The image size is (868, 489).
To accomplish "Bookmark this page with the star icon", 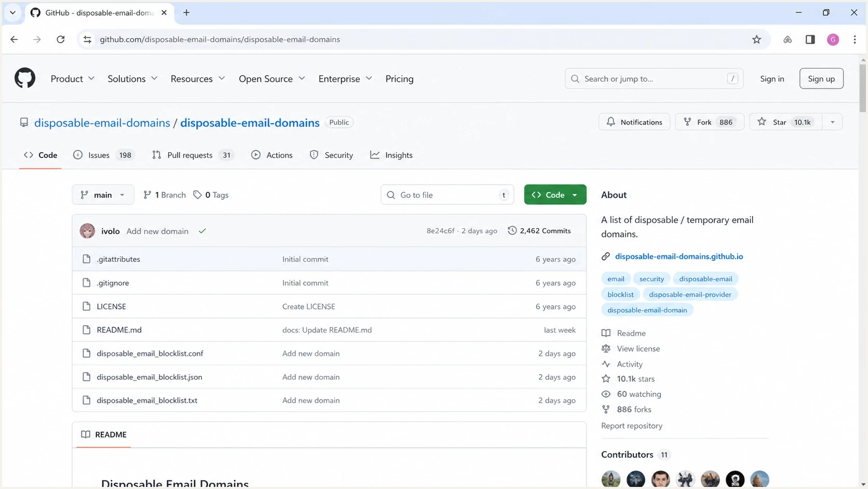I will [756, 39].
